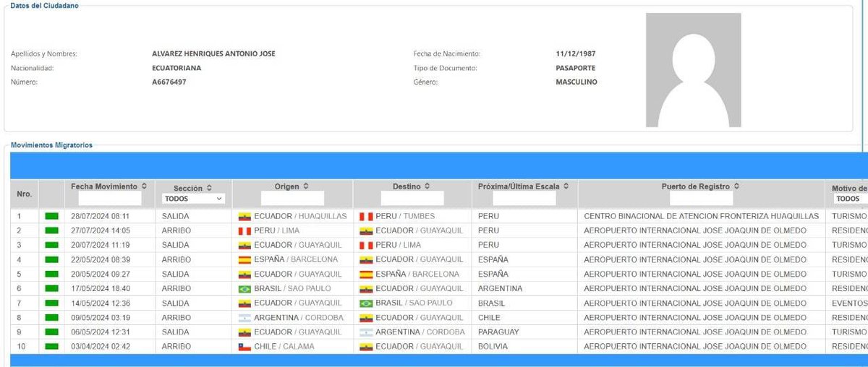Image resolution: width=868 pixels, height=367 pixels.
Task: Click the date 22/05/2024 08:39
Action: (x=100, y=259)
